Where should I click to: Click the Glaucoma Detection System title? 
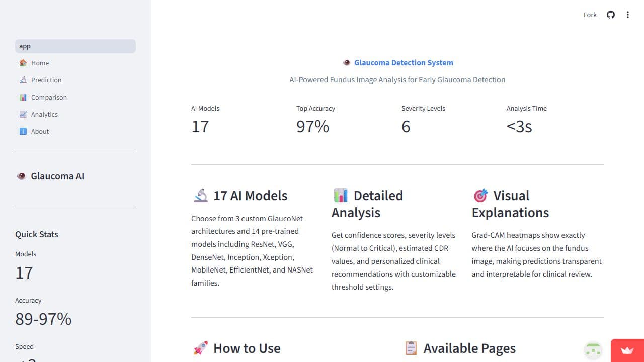tap(404, 63)
